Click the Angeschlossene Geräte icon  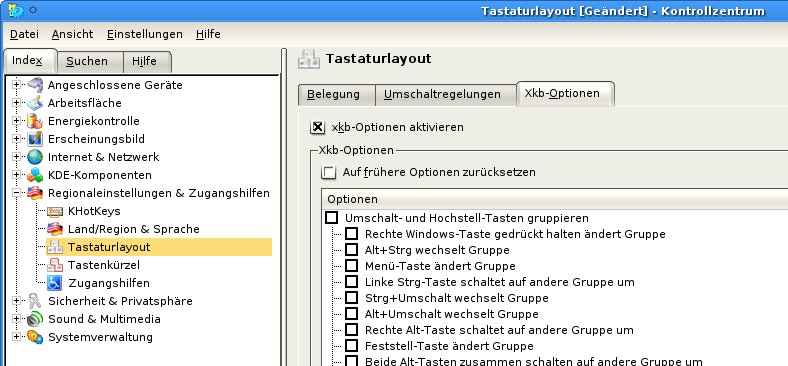pyautogui.click(x=35, y=85)
